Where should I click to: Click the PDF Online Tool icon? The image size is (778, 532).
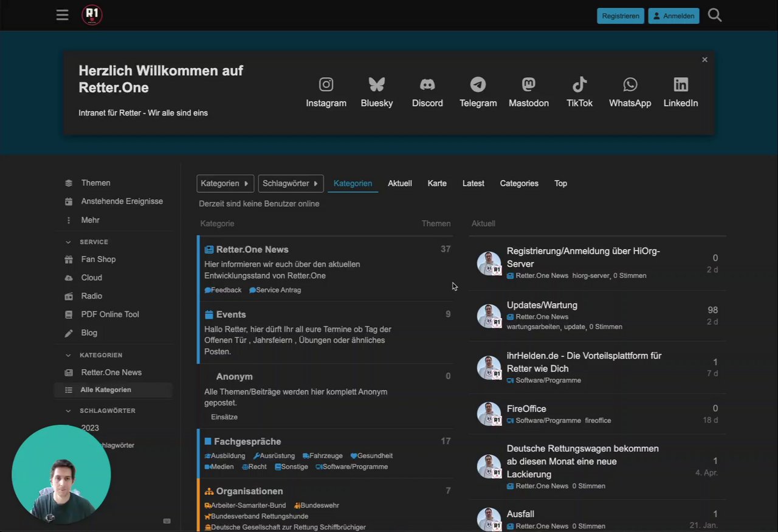[69, 314]
